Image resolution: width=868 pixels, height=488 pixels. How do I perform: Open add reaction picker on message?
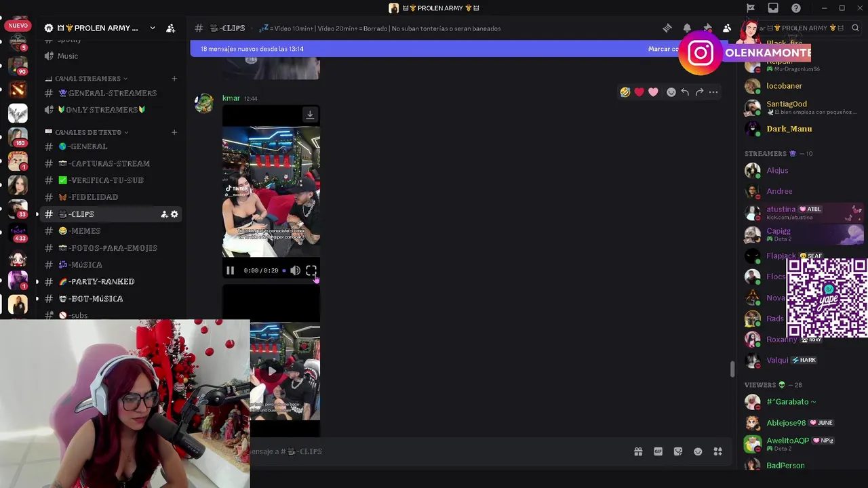coord(671,92)
